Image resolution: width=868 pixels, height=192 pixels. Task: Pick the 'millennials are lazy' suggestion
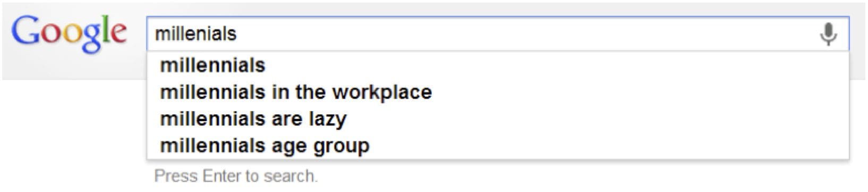(x=498, y=119)
